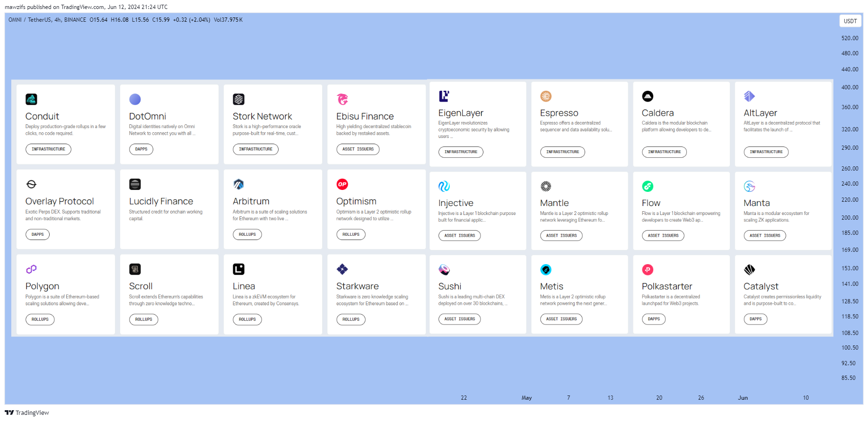Viewport: 868px width, 421px height.
Task: Click the DAPPS tag under Polkastarter
Action: point(654,319)
